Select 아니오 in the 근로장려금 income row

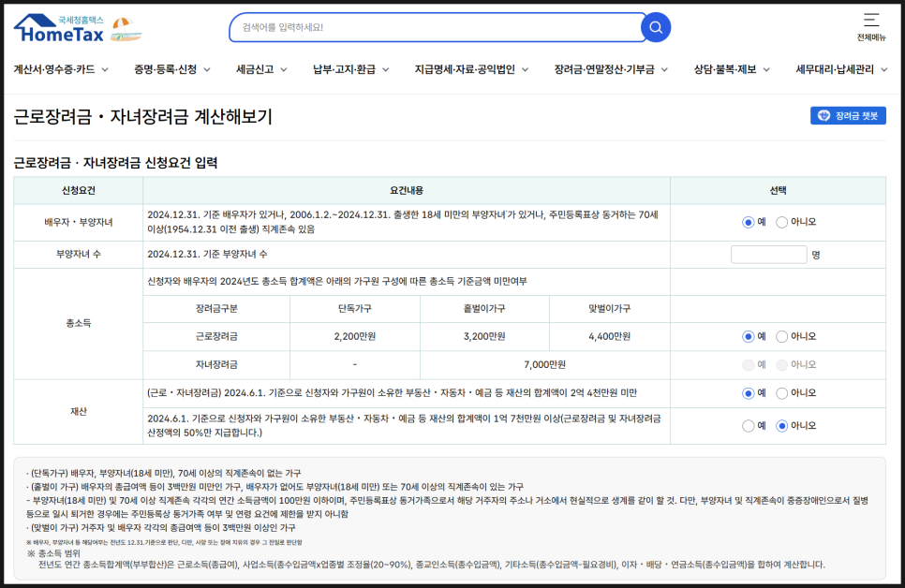781,336
